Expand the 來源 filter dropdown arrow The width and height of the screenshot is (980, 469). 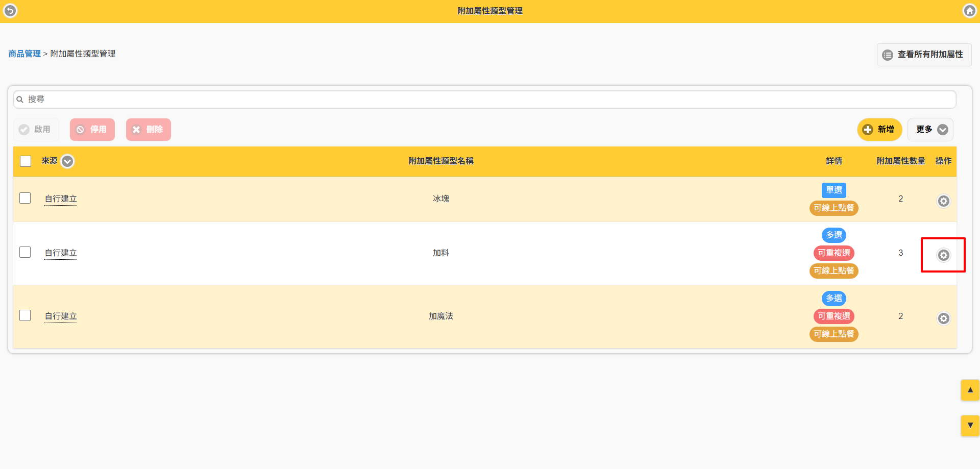[x=67, y=161]
